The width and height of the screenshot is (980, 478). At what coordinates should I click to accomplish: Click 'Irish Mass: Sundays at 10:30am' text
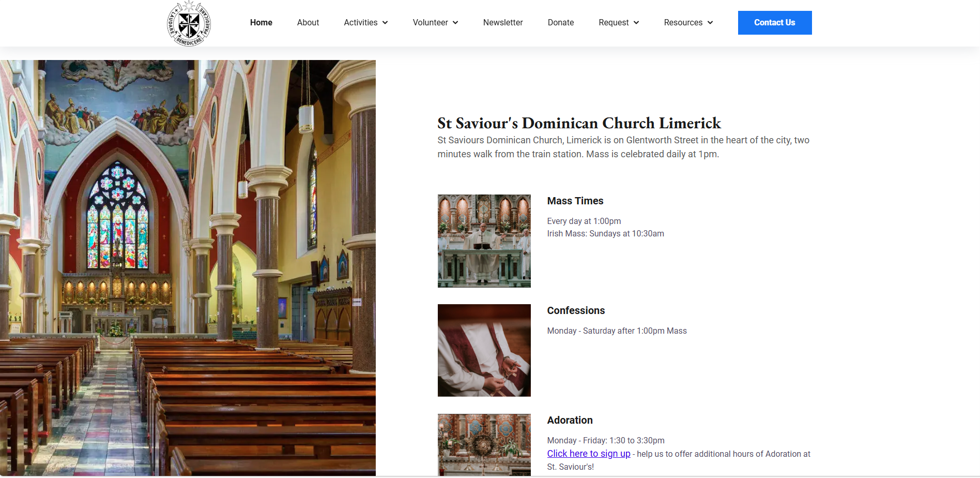pos(606,233)
